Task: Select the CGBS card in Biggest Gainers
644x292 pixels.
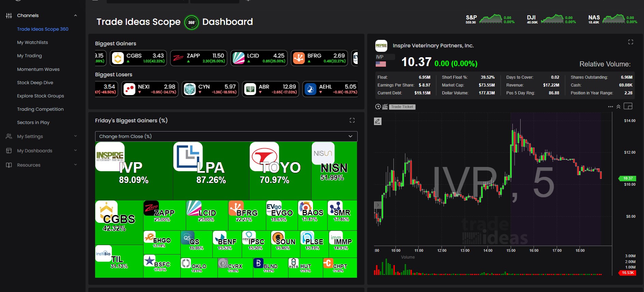Action: click(138, 58)
